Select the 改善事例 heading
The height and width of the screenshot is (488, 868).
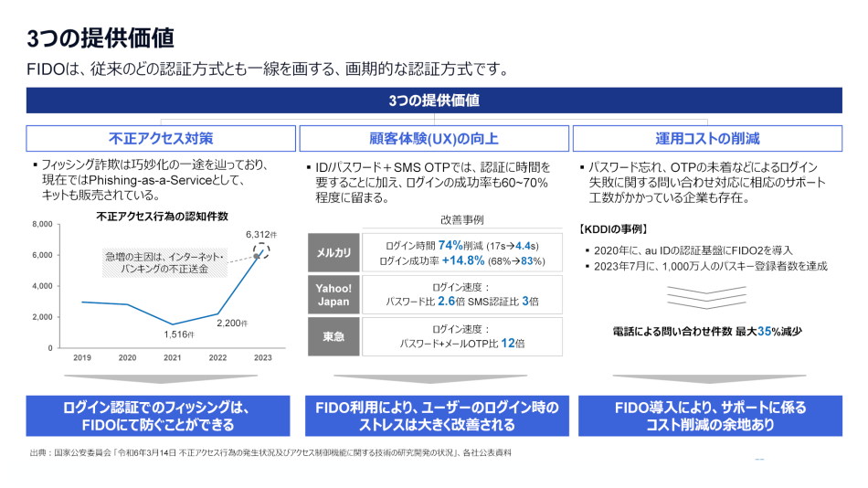462,220
